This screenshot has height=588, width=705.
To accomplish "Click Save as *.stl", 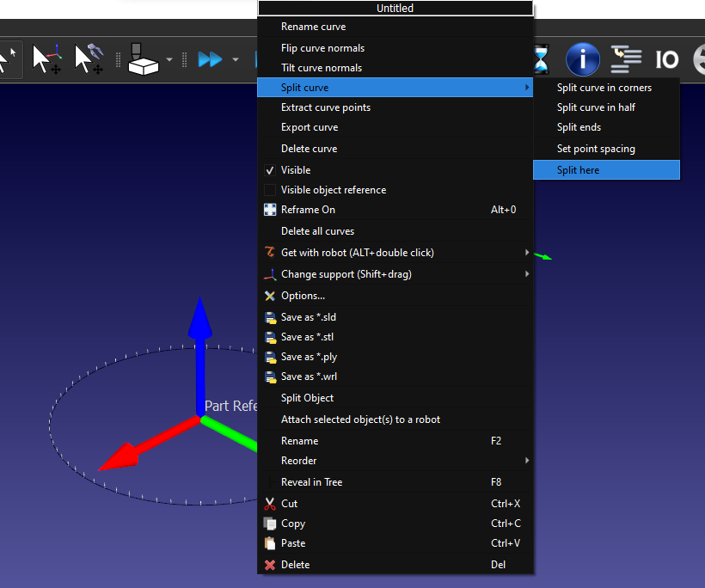I will click(x=308, y=337).
